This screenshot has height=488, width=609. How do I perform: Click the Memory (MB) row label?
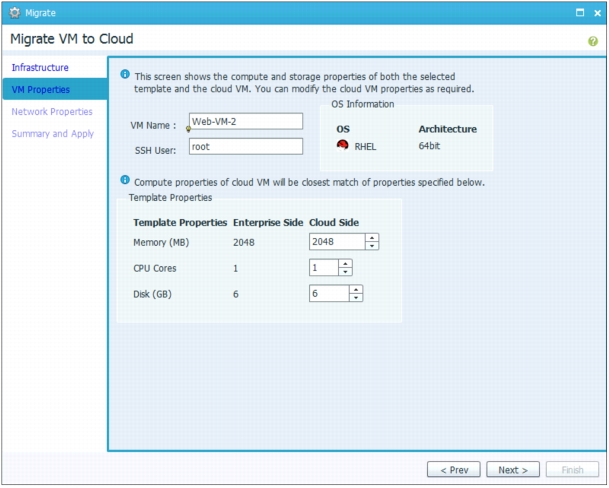click(x=161, y=242)
